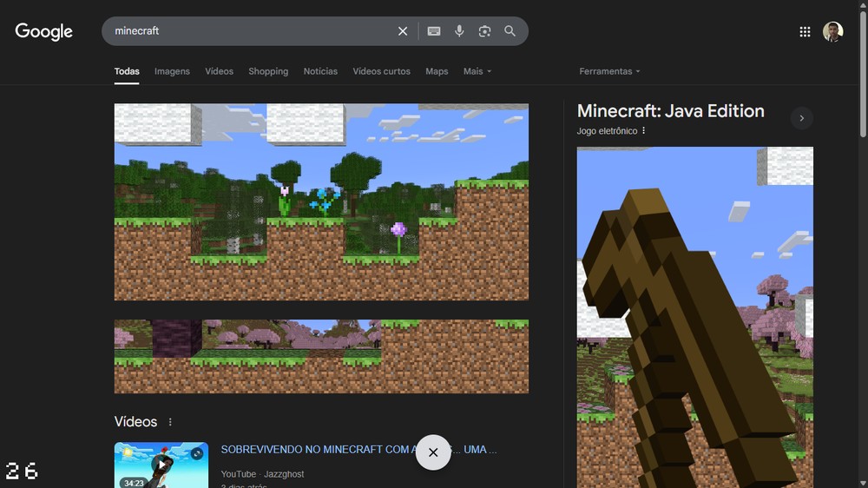Click the 26 block counter
This screenshot has height=488, width=868.
[x=22, y=471]
